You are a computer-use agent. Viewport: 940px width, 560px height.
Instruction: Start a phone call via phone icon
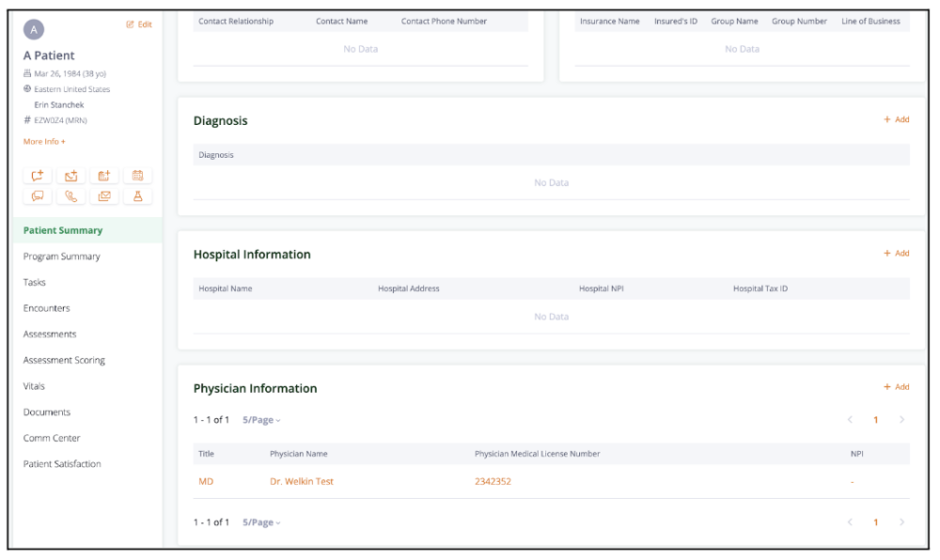click(x=70, y=195)
